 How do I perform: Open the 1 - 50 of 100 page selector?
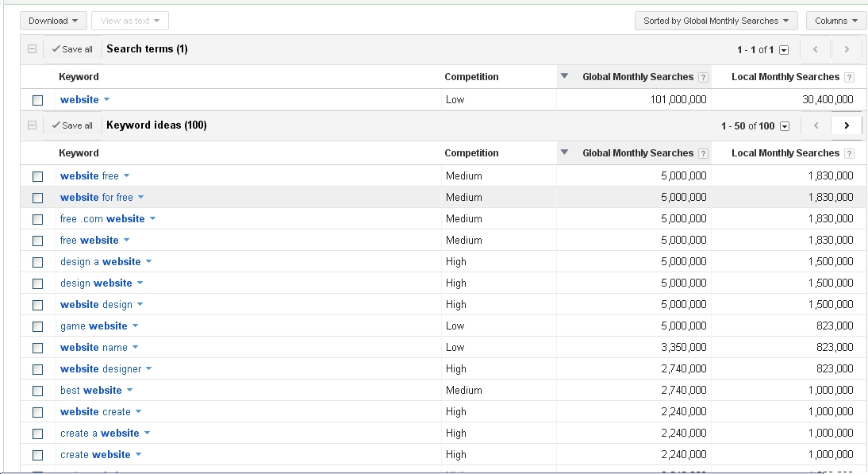[x=784, y=126]
